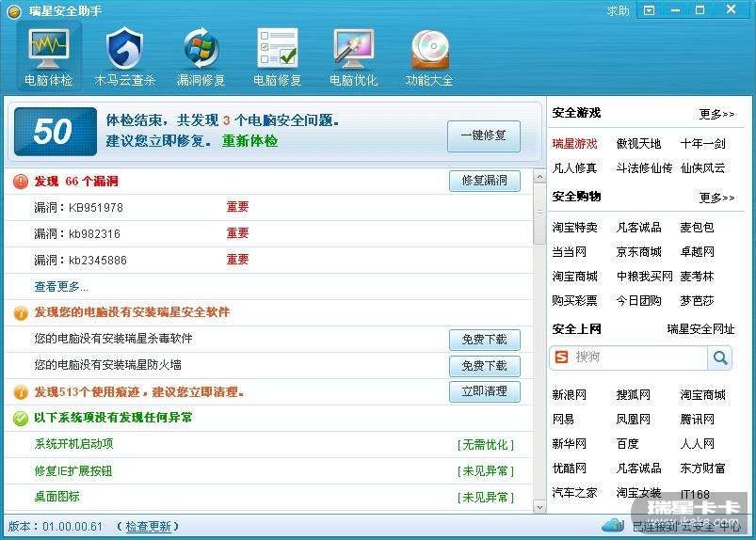756x540 pixels.
Task: Select vulnerability row kb982316
Action: 268,234
